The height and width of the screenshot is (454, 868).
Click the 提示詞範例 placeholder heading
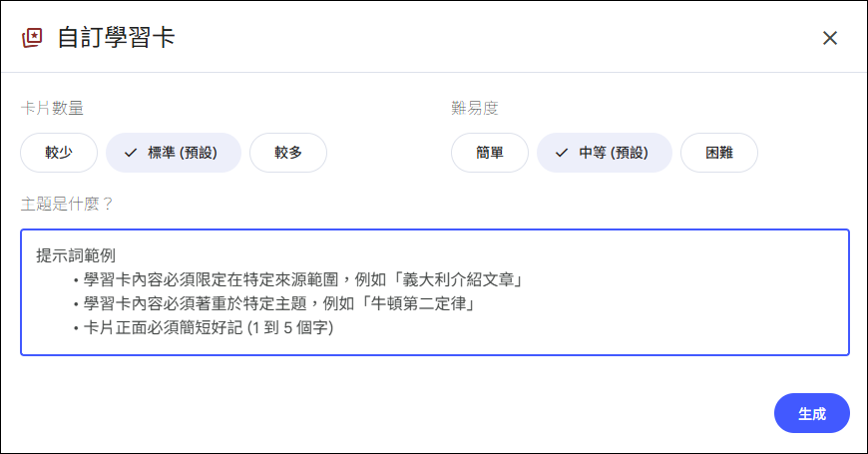[76, 255]
